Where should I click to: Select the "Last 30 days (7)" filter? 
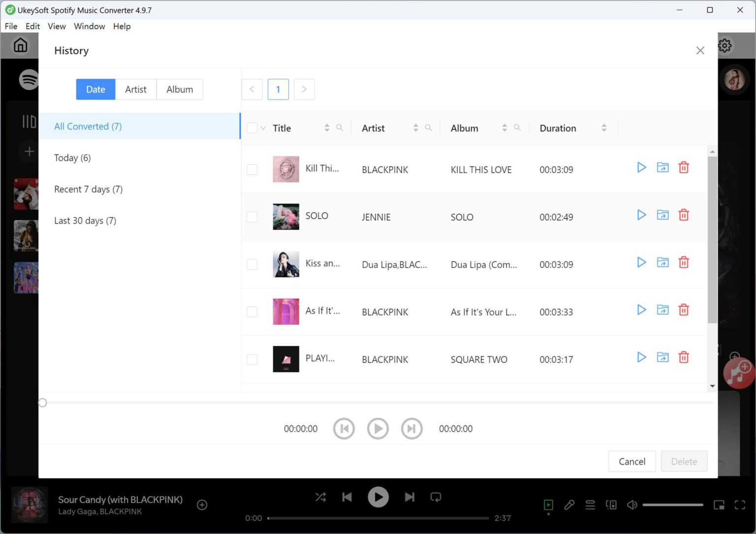click(85, 220)
